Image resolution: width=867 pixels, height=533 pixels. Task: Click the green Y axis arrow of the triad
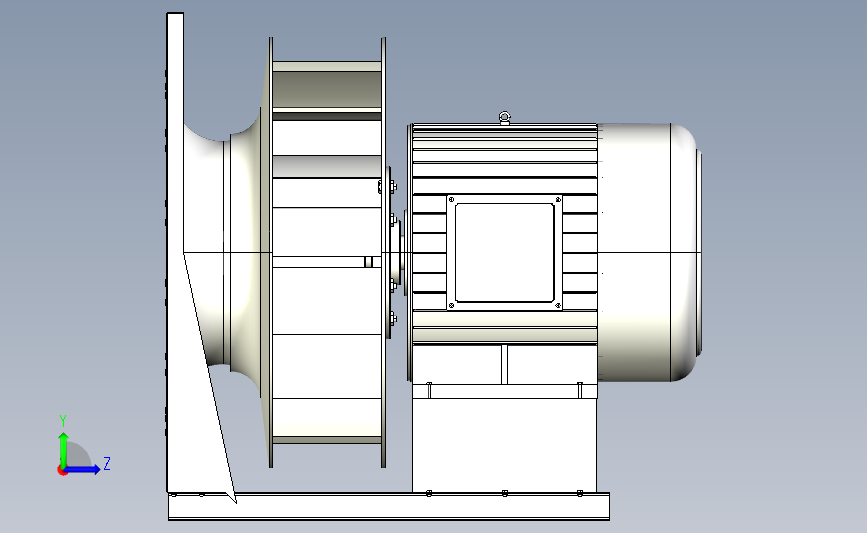point(63,448)
